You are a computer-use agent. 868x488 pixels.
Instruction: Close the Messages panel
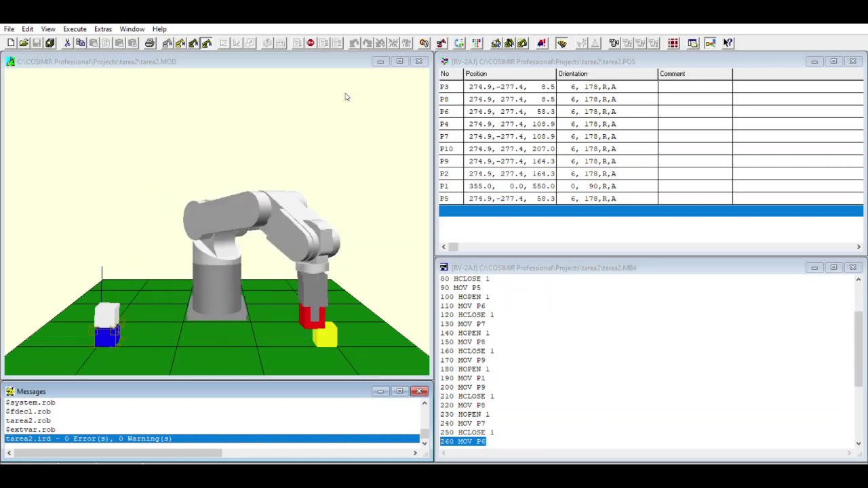(x=418, y=391)
